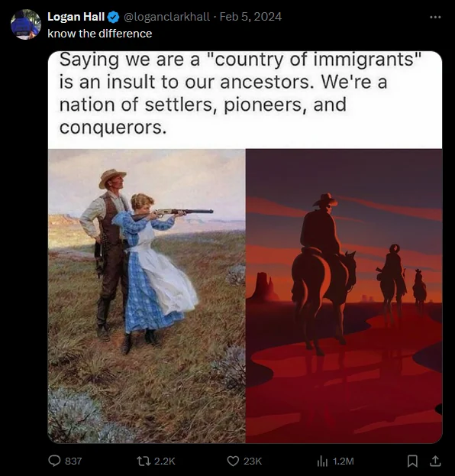Click the "know the difference" tweet text

(100, 34)
